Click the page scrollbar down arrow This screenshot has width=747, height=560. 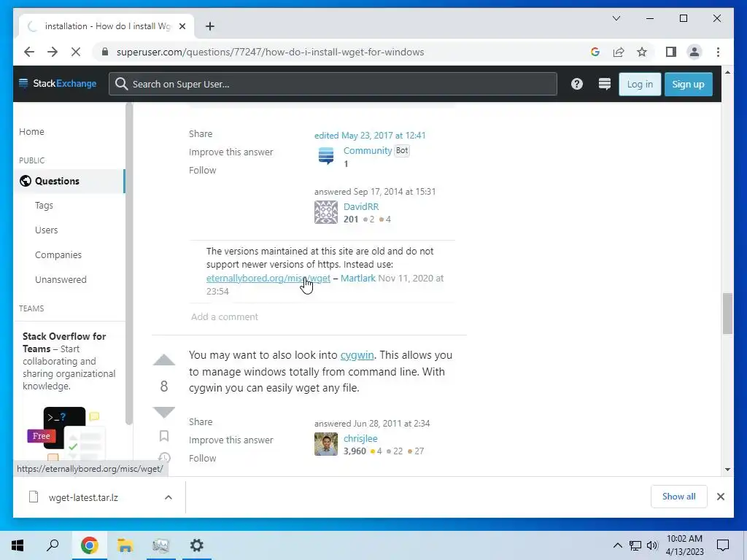coord(727,470)
